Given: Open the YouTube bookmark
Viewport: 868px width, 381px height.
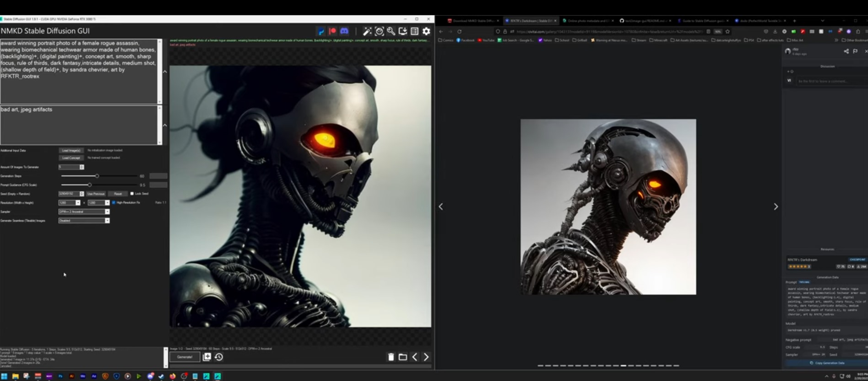Looking at the screenshot, I should pos(486,40).
